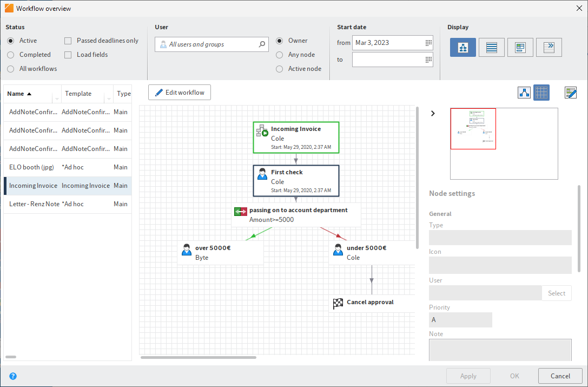Image resolution: width=588 pixels, height=387 pixels.
Task: Collapse the preview panel via the chevron arrow
Action: click(432, 113)
